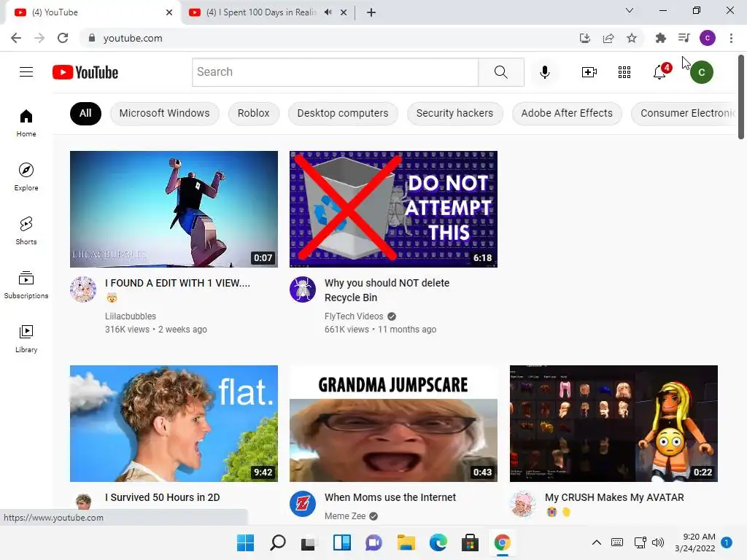747x560 pixels.
Task: Open Explore in the sidebar
Action: pyautogui.click(x=26, y=176)
